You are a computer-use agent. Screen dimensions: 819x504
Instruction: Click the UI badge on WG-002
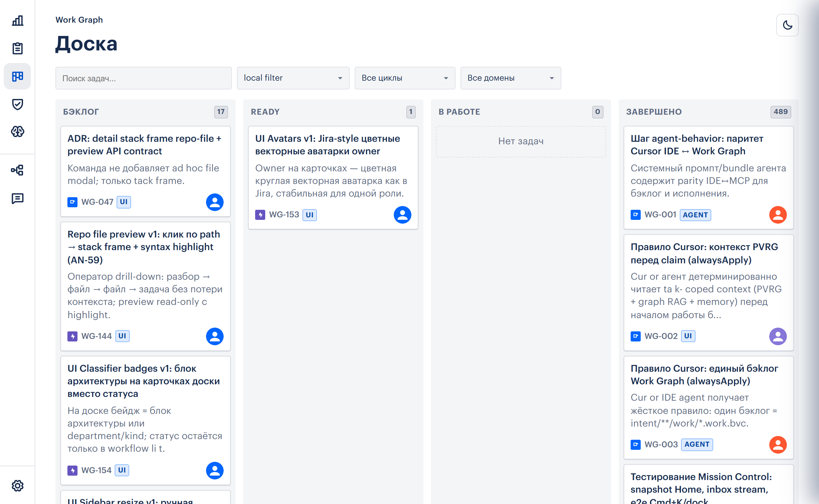(688, 336)
